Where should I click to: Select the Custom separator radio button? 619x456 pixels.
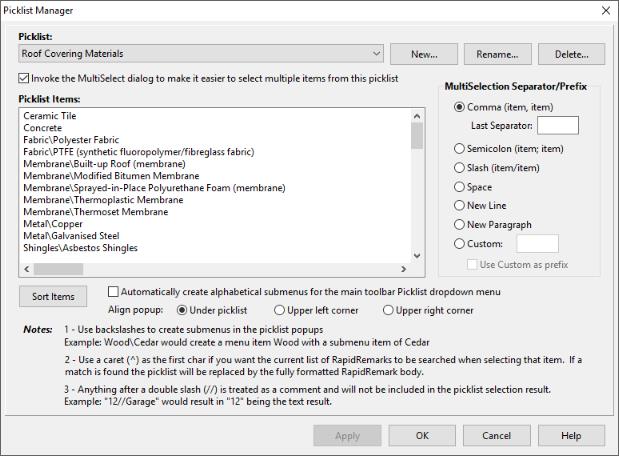pos(460,243)
